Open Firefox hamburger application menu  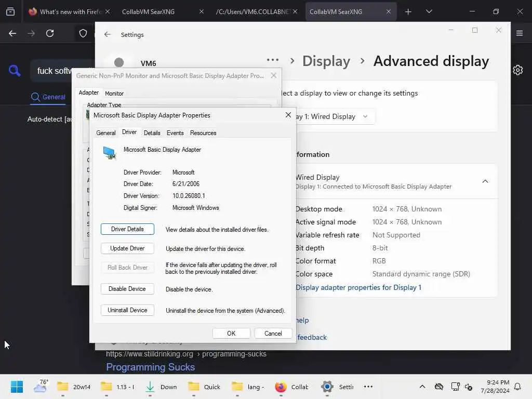point(520,33)
